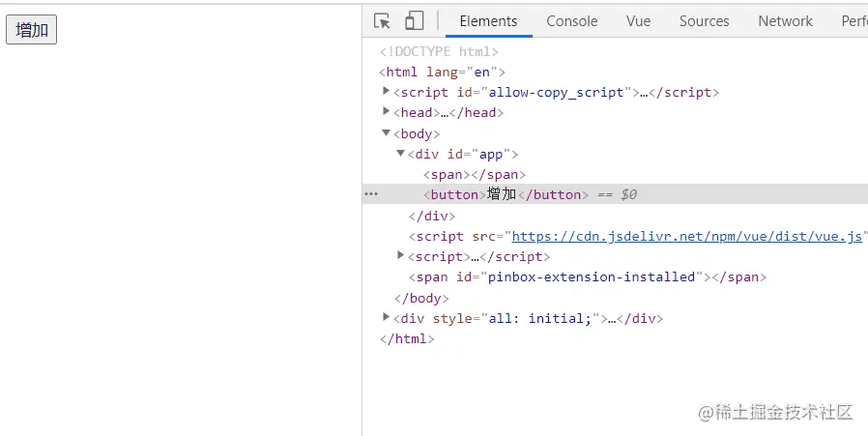Expand the div style="all: initial;" node

click(x=387, y=317)
